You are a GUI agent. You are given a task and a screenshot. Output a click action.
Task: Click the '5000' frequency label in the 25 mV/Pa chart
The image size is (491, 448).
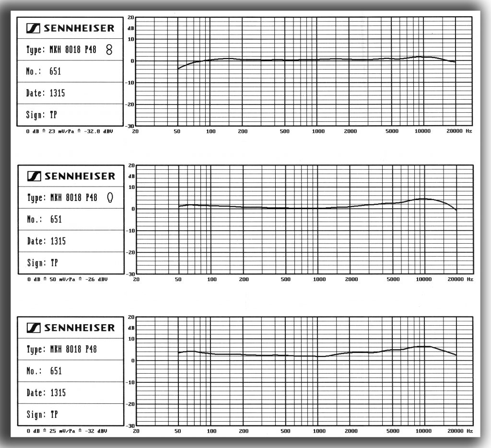coord(393,431)
